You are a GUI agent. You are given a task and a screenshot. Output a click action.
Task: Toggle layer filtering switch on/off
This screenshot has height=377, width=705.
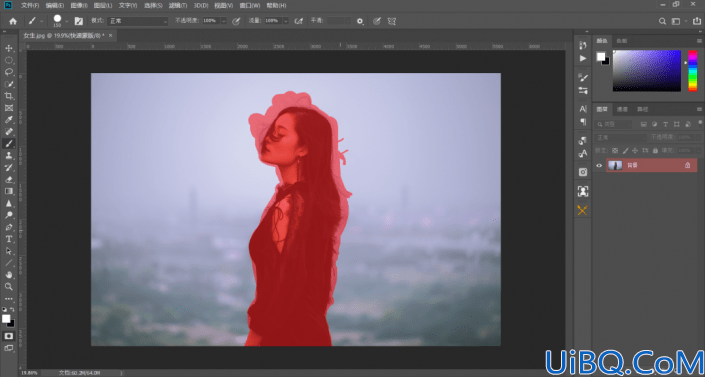coord(700,122)
